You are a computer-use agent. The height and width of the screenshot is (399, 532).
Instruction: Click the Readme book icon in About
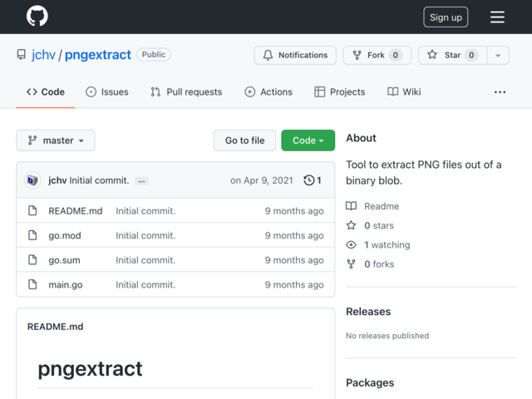click(x=351, y=206)
